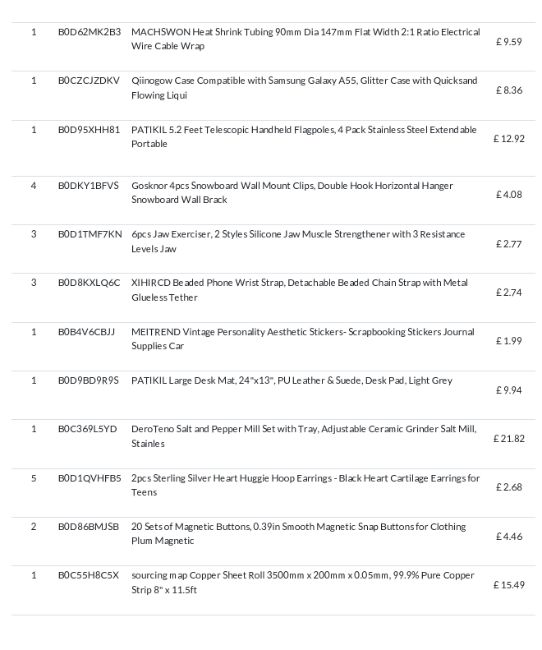The width and height of the screenshot is (542, 650).
Task: Click ASIN B0CZCJZDKV
Action: [x=89, y=80]
